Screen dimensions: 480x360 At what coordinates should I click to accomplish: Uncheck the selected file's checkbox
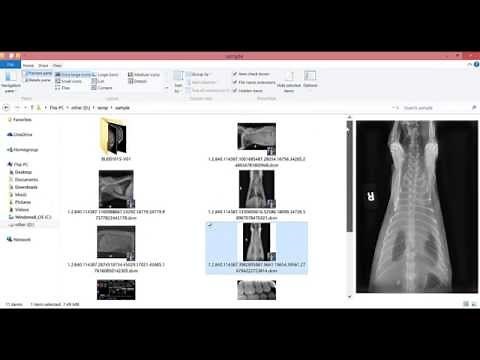tap(210, 226)
